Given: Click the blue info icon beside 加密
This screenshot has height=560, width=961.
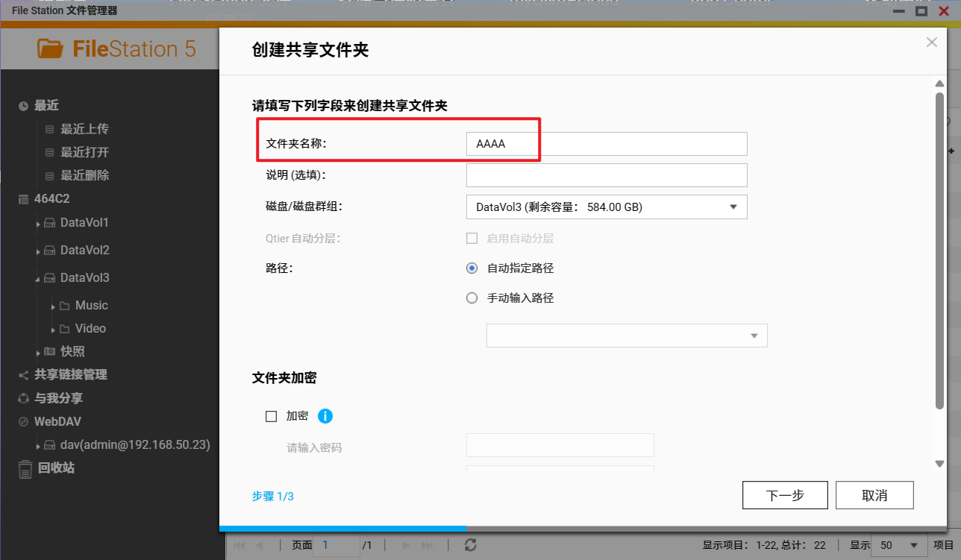Looking at the screenshot, I should click(x=325, y=416).
